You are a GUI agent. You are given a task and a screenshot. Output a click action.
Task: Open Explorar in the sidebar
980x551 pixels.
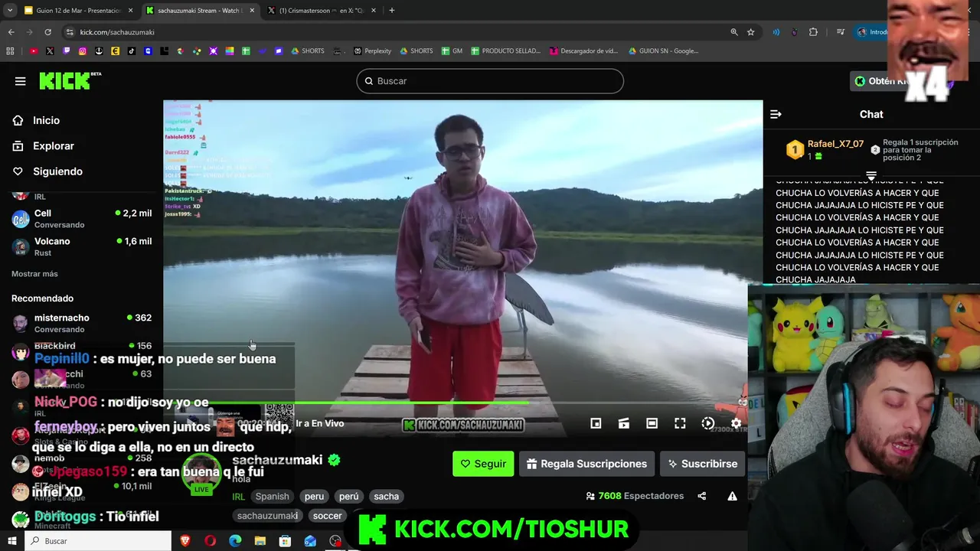(x=53, y=145)
